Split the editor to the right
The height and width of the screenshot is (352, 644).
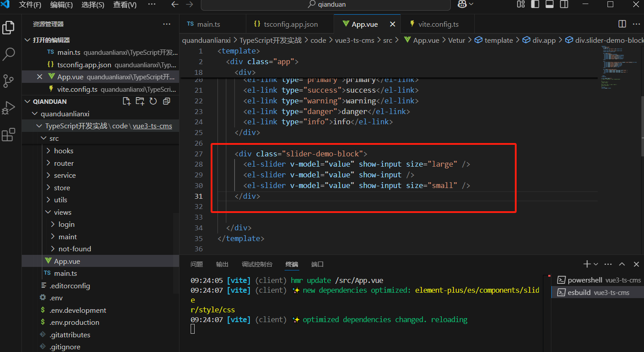[623, 24]
